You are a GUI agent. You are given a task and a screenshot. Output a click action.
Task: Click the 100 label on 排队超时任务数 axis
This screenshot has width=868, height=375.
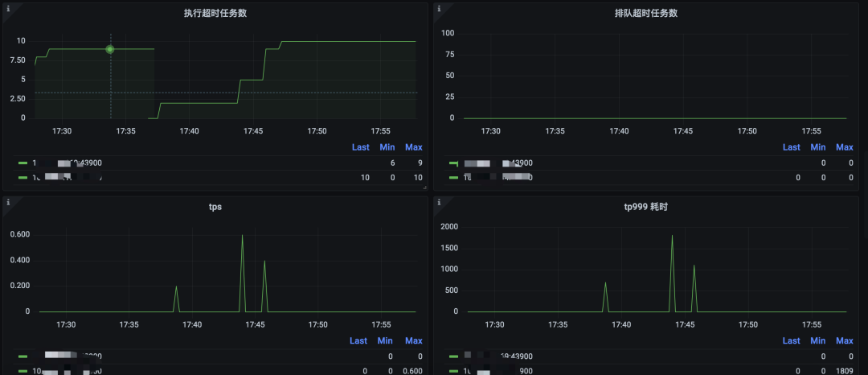pyautogui.click(x=448, y=33)
